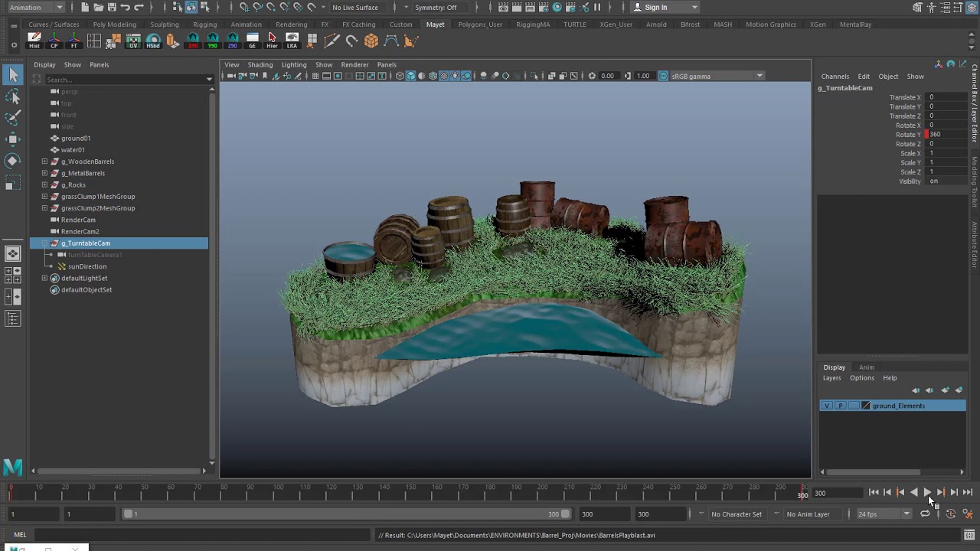The width and height of the screenshot is (980, 551).
Task: Click the Rotate Y value field 360
Action: point(945,135)
